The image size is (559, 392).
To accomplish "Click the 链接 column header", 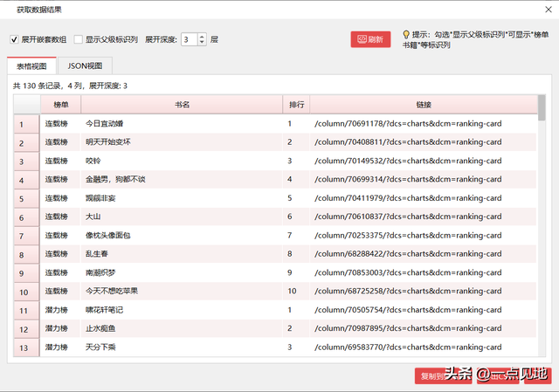I will click(424, 105).
